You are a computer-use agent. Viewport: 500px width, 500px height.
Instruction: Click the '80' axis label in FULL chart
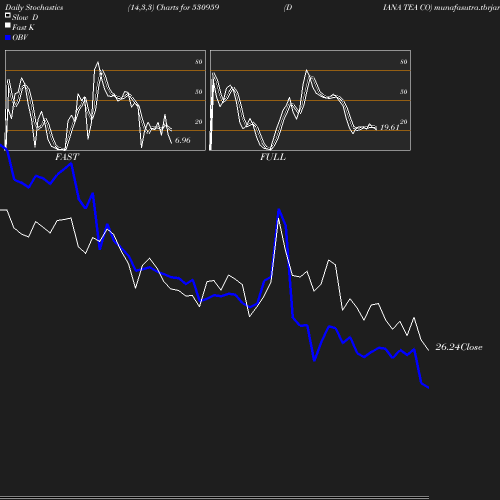click(404, 62)
